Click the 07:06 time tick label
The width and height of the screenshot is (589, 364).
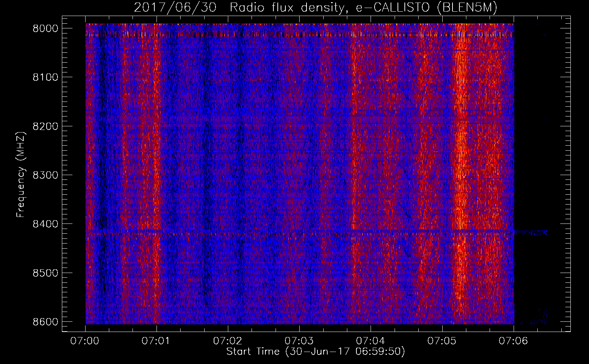513,341
